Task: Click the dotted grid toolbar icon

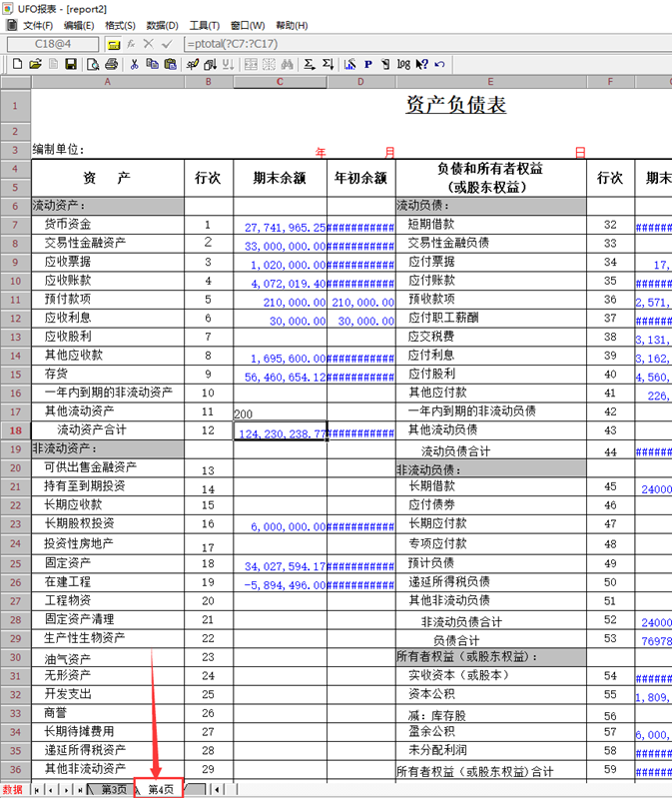Action: 270,64
